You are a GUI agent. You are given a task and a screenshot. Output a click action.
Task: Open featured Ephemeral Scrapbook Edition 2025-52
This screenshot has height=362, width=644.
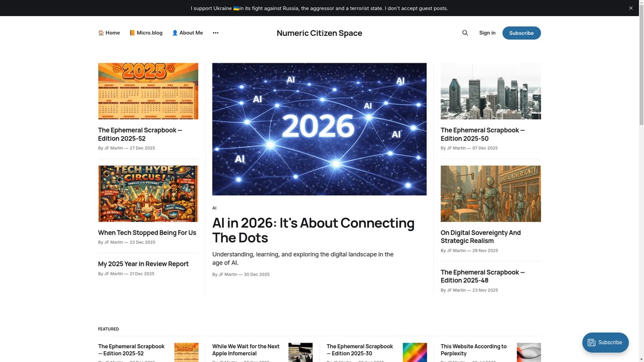point(131,350)
